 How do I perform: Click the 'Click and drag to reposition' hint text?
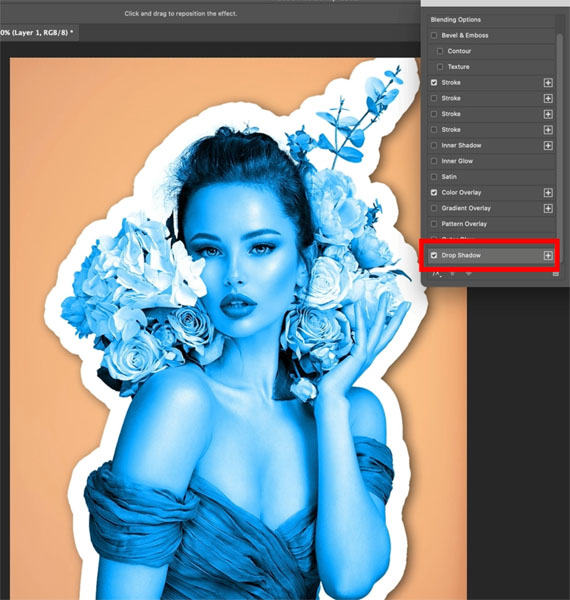(x=181, y=13)
